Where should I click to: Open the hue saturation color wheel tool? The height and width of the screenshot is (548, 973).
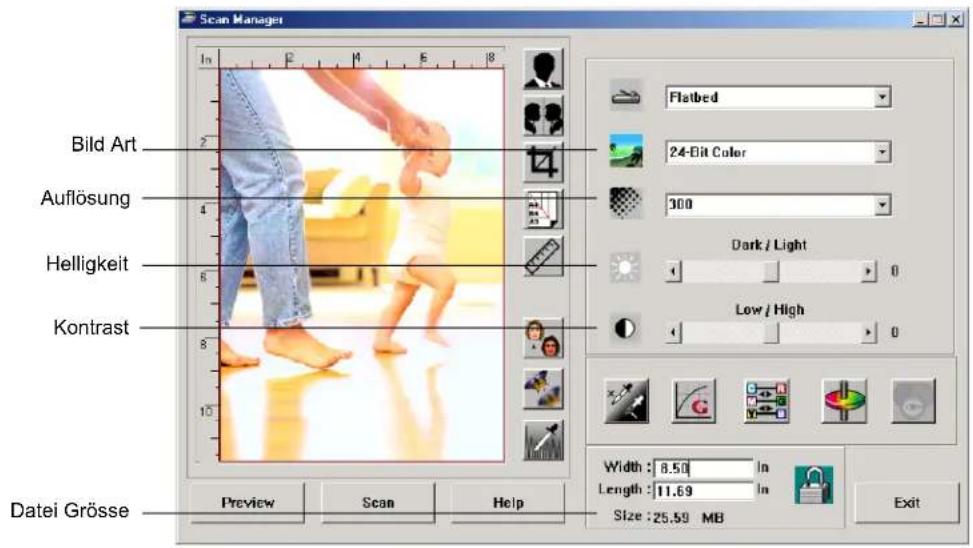tap(844, 402)
